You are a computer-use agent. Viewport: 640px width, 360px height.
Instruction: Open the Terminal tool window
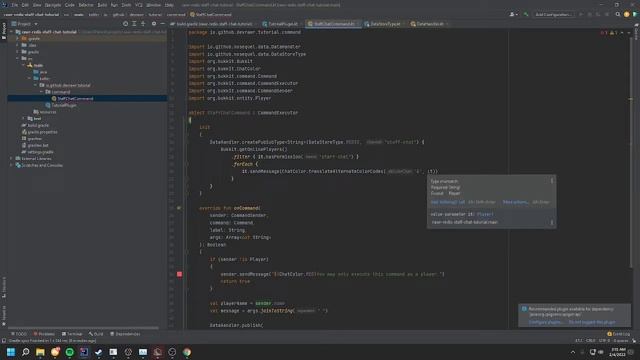(x=72, y=334)
